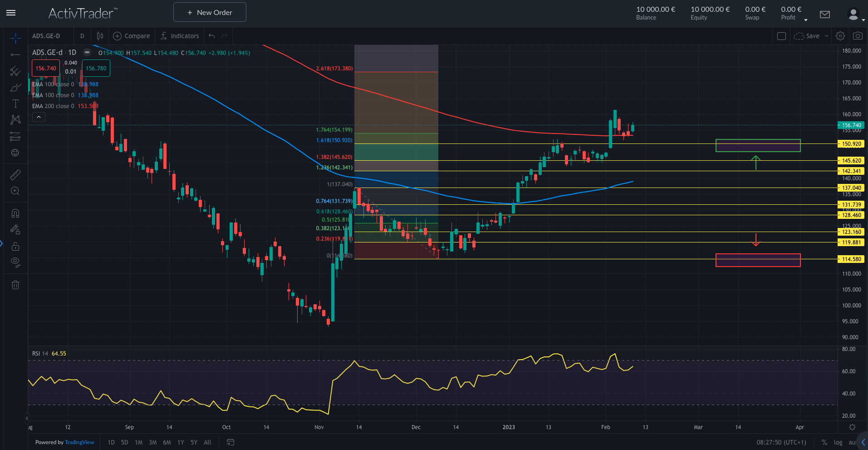Viewport: 868px width, 450px height.
Task: Pick the ruler measure tool
Action: click(15, 175)
